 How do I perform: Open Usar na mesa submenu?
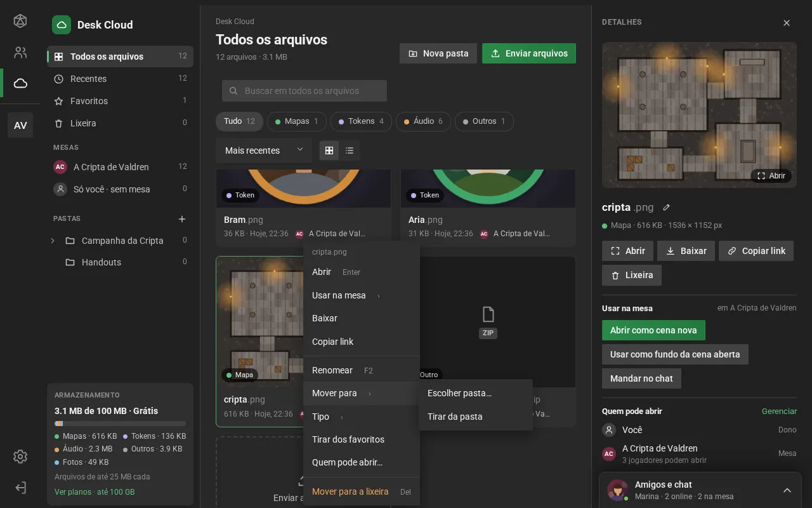(x=362, y=295)
